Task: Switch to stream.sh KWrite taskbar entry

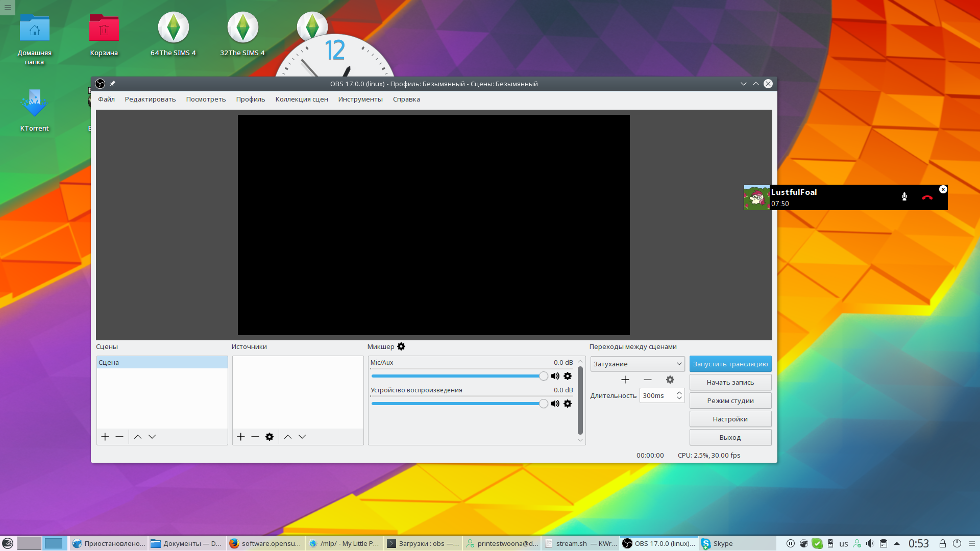Action: (580, 543)
